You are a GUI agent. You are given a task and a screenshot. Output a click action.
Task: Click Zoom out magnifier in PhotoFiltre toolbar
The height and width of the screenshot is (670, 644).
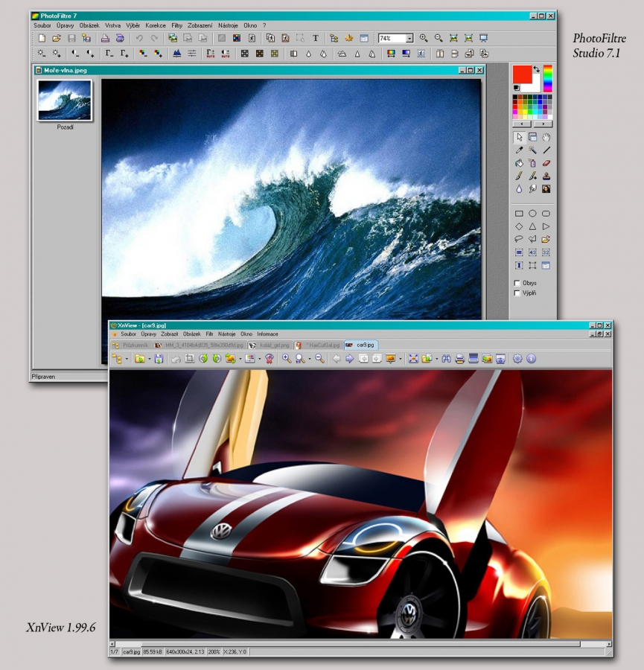pyautogui.click(x=439, y=38)
